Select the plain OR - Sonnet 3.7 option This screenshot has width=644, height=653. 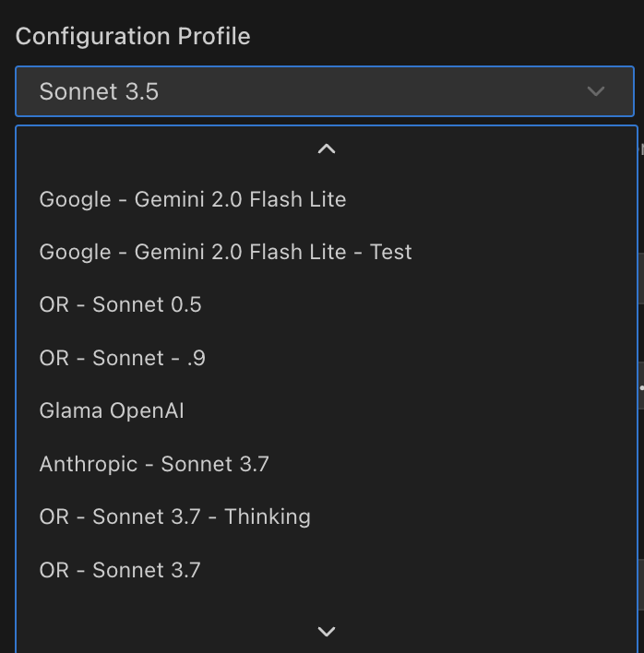tap(120, 570)
